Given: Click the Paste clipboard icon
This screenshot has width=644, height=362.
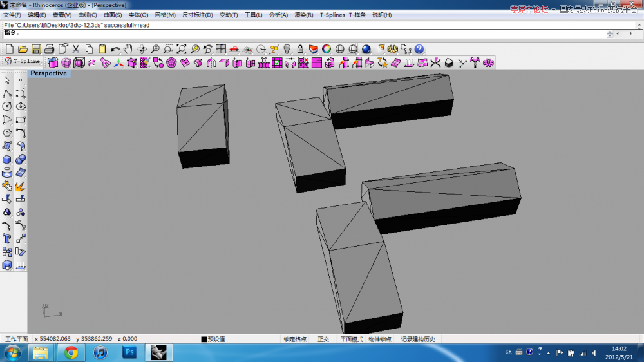Looking at the screenshot, I should [x=102, y=50].
